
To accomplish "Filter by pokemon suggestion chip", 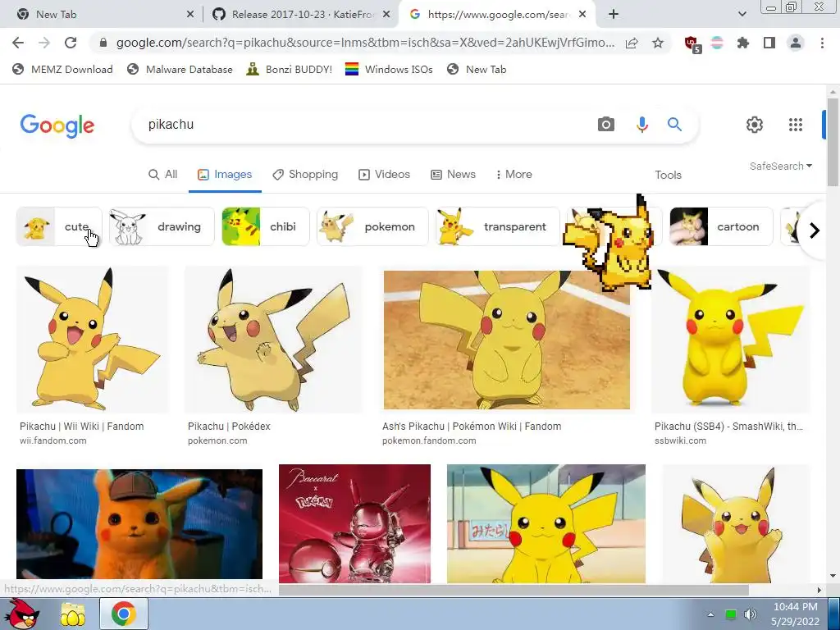I will (373, 226).
